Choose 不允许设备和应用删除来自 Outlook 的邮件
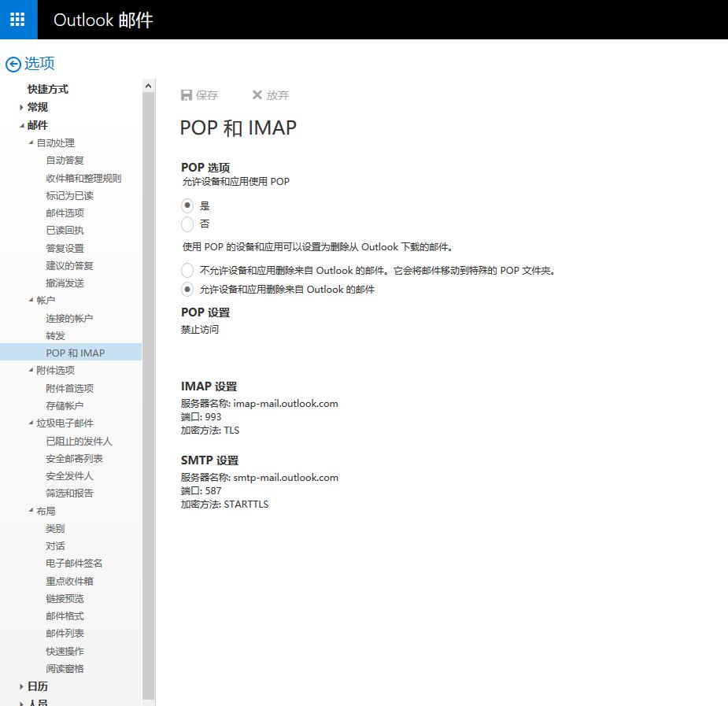Screen dimensions: 728x706 [x=187, y=270]
